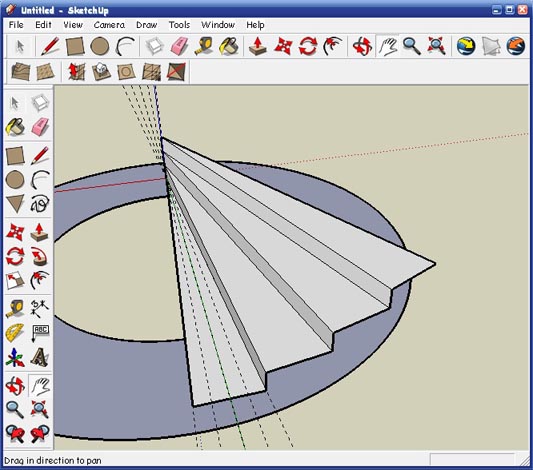Open the Help menu
533x470 pixels.
tap(255, 25)
